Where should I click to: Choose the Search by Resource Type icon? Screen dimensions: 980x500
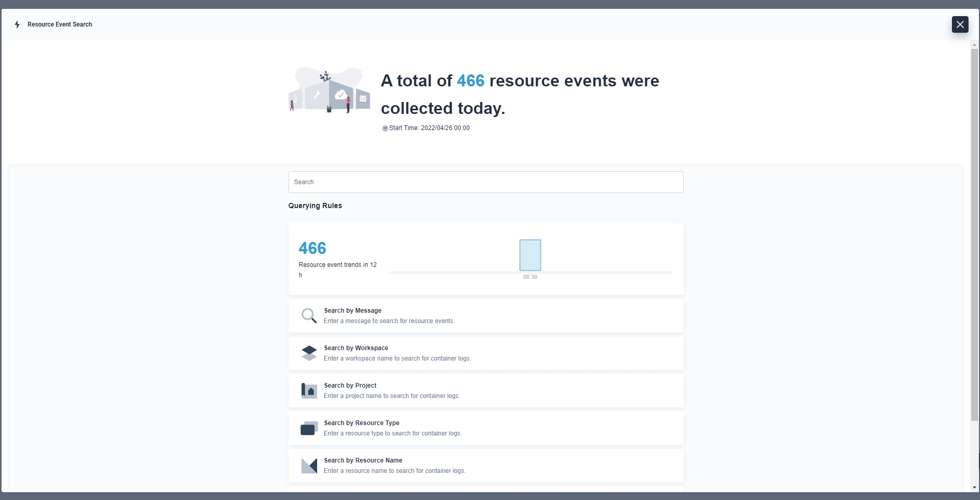pyautogui.click(x=309, y=428)
